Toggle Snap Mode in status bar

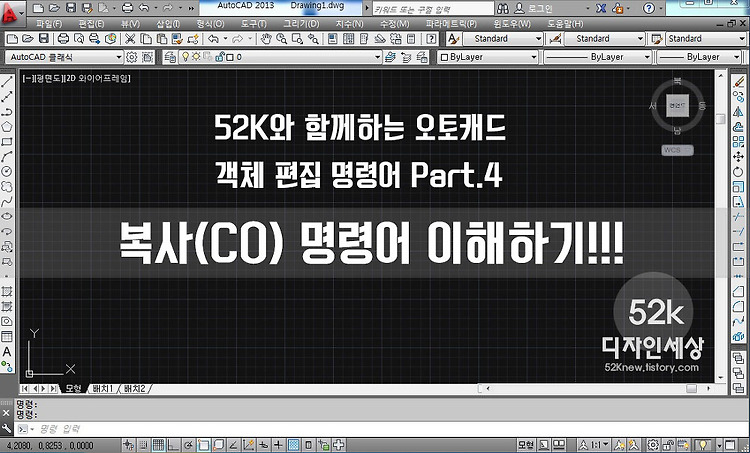pos(143,445)
